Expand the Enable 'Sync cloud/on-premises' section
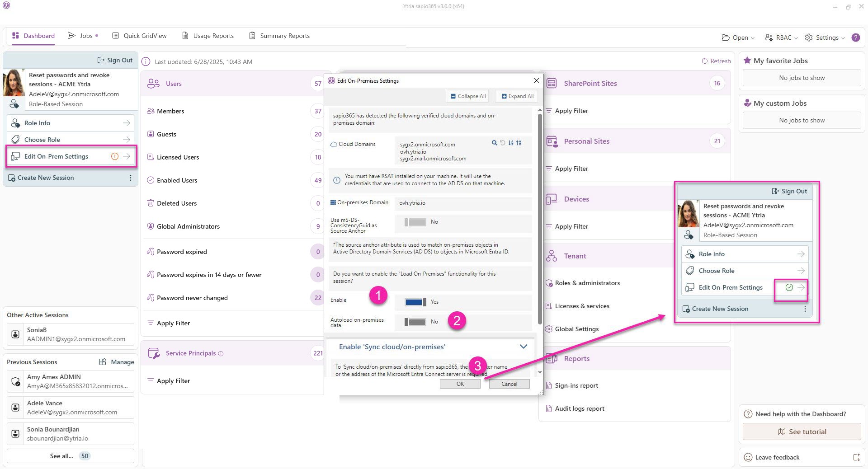This screenshot has height=469, width=868. point(523,347)
